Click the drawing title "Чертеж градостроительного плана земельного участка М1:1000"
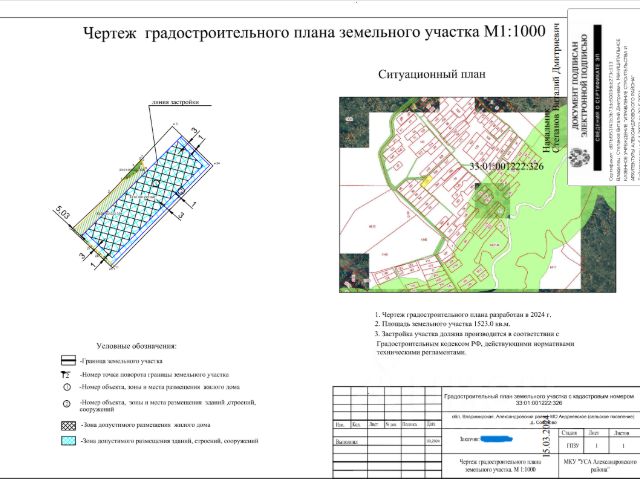The height and width of the screenshot is (480, 640). click(314, 32)
